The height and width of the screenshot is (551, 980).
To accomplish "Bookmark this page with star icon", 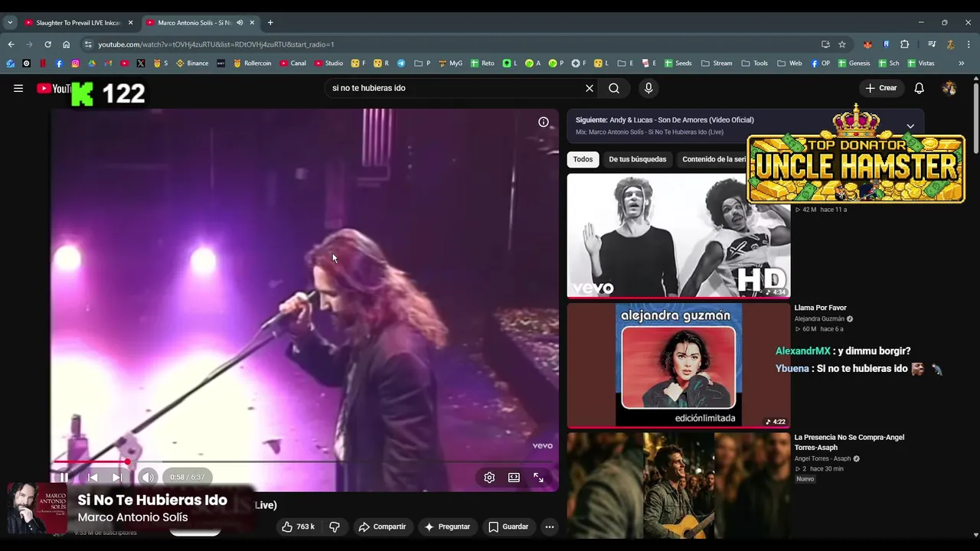I will pyautogui.click(x=842, y=44).
